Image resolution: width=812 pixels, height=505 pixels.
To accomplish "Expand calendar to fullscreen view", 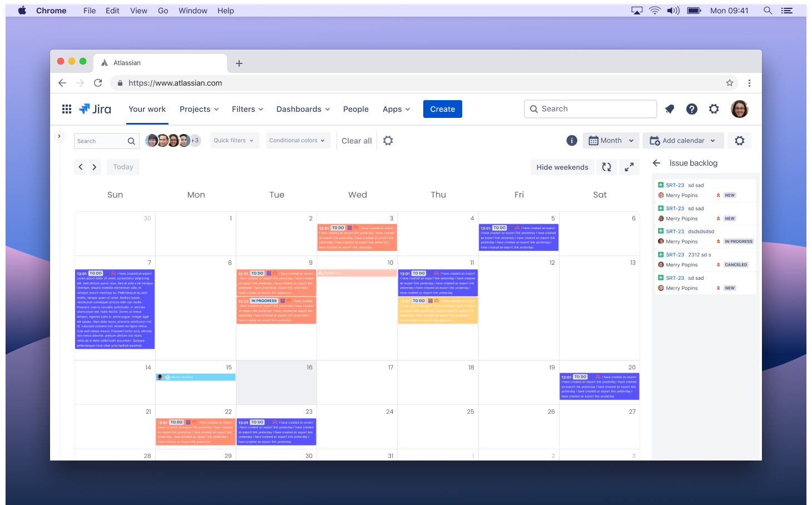I will [x=629, y=167].
